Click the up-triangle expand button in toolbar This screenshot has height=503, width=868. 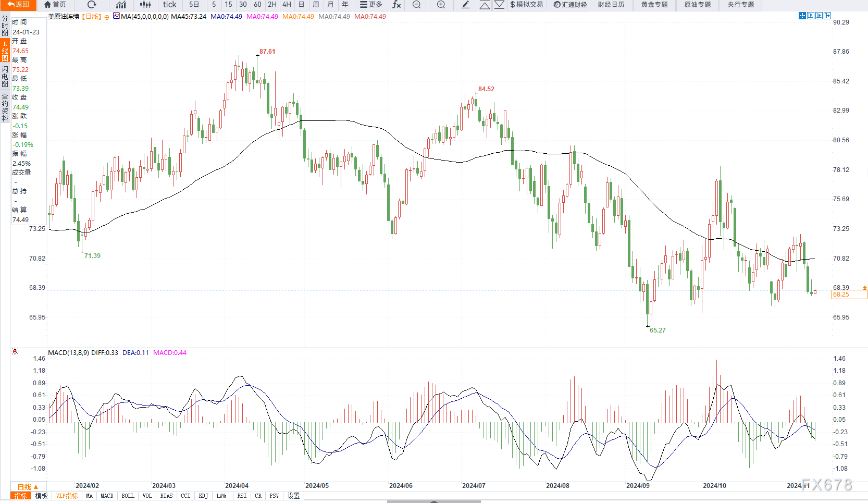tap(485, 5)
